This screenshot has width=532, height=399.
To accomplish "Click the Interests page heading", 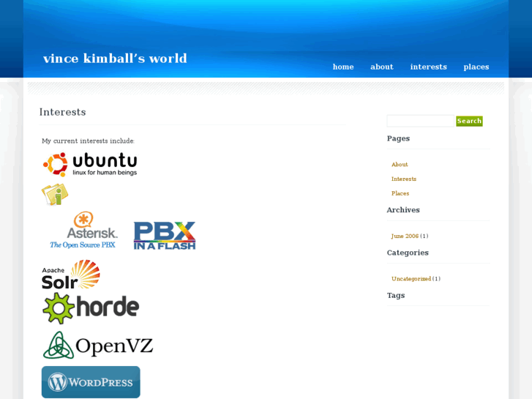I will click(x=62, y=112).
